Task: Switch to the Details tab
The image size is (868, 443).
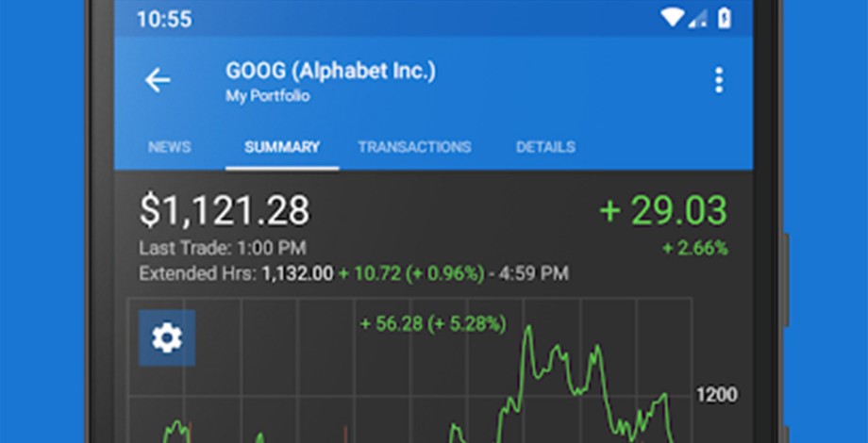Action: click(545, 147)
